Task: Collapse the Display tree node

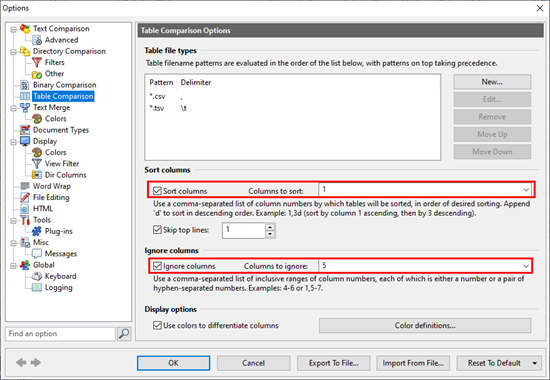Action: point(13,142)
